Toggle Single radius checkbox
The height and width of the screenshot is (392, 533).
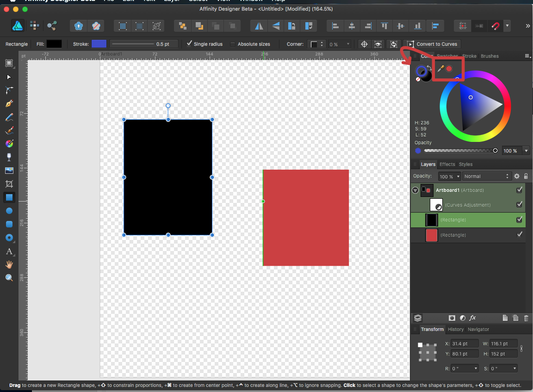(x=189, y=44)
